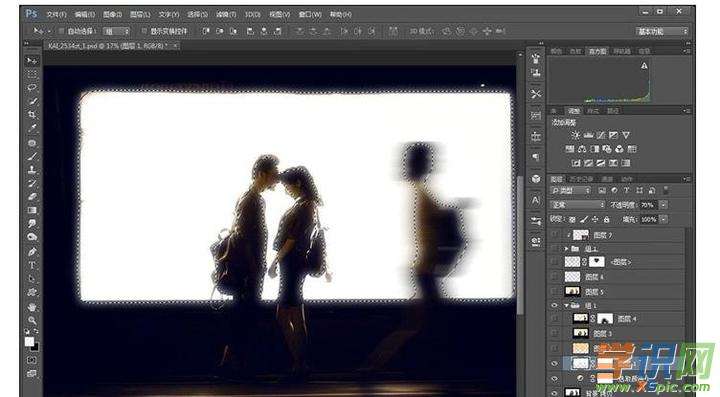The height and width of the screenshot is (397, 720).
Task: Select the Pen tool
Action: coord(32,252)
